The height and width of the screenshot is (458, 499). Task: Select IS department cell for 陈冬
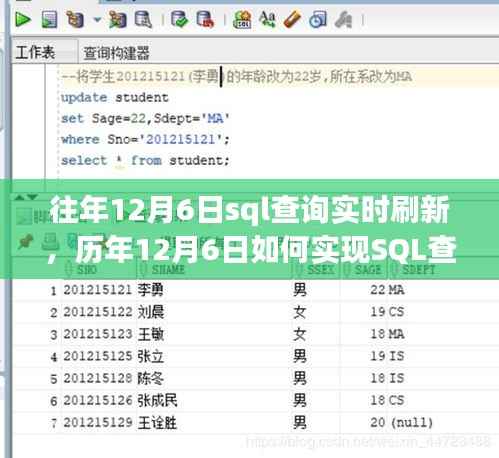click(396, 378)
